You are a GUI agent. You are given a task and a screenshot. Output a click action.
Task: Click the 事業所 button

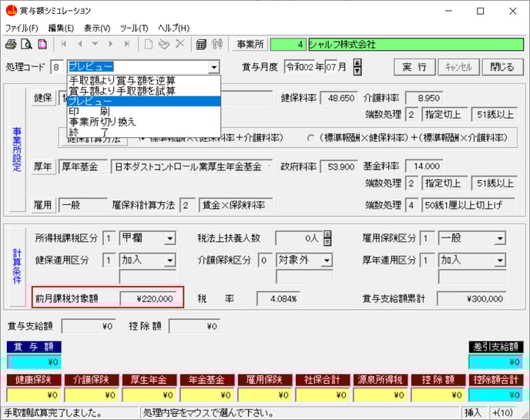(x=250, y=44)
